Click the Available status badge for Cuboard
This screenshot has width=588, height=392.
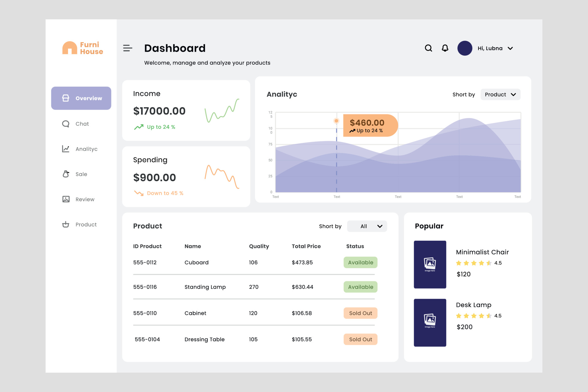[x=360, y=262]
